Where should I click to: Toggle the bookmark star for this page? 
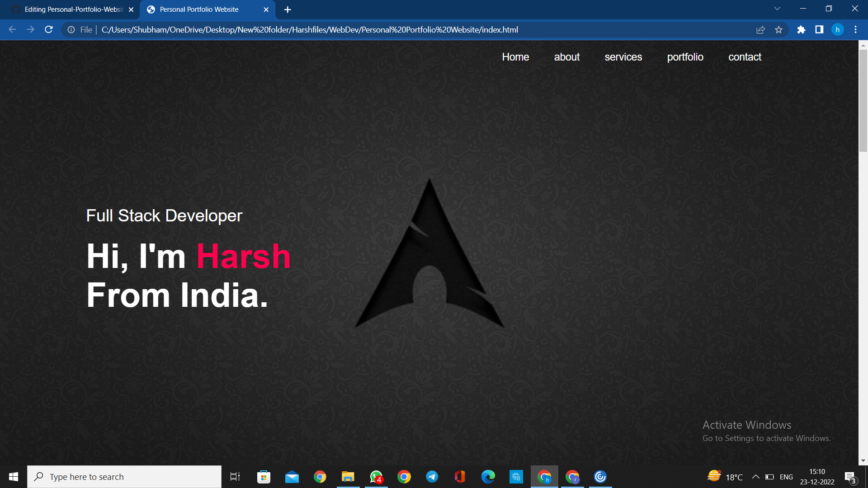pyautogui.click(x=779, y=29)
